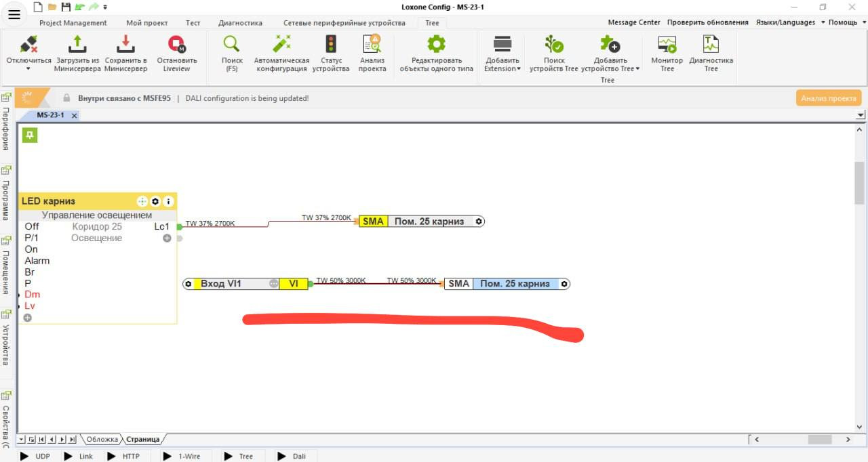This screenshot has width=868, height=462.
Task: Run Автоматическая конфигурация
Action: (x=281, y=54)
